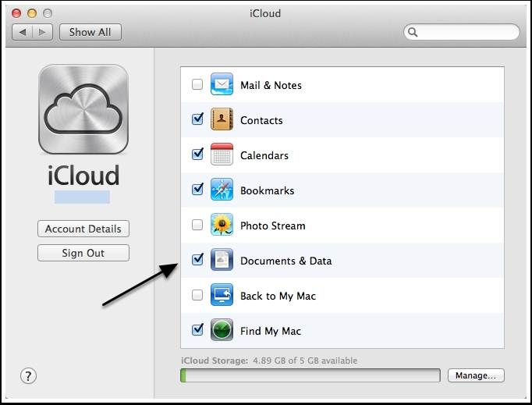
Task: Uncheck the Calendars checkbox
Action: tap(197, 154)
